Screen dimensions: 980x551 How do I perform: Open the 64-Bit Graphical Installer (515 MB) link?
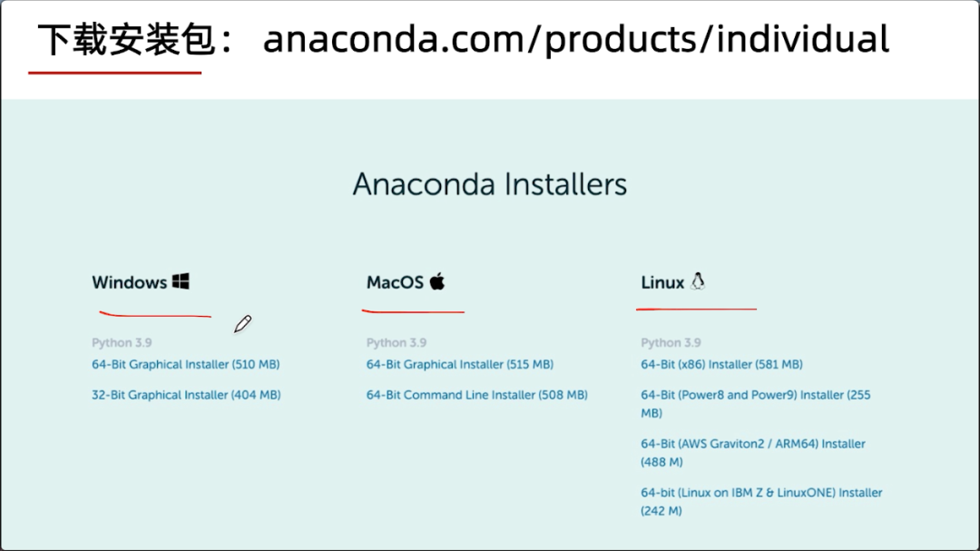(x=459, y=365)
